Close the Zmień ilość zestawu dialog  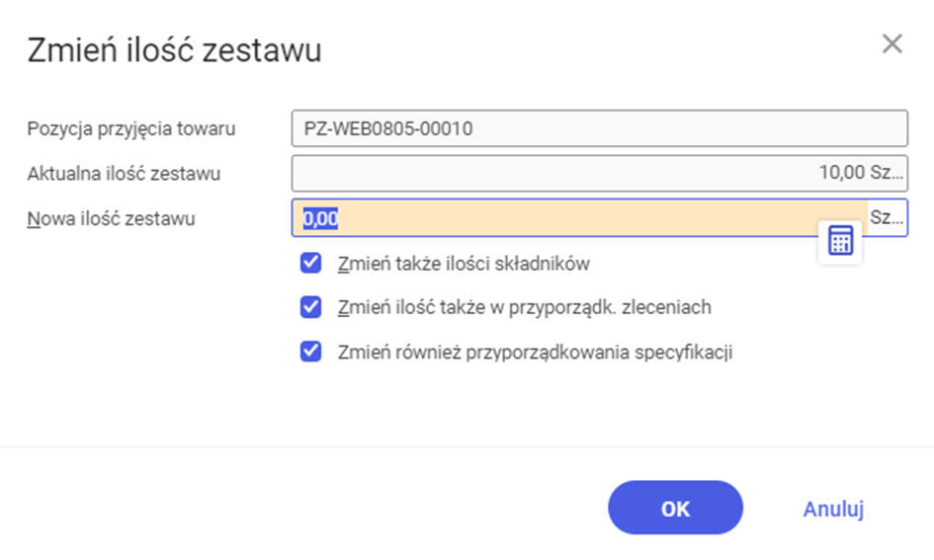pos(892,43)
